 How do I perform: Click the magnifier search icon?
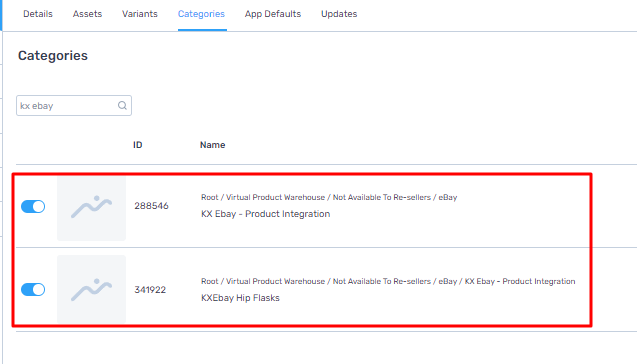[x=122, y=106]
